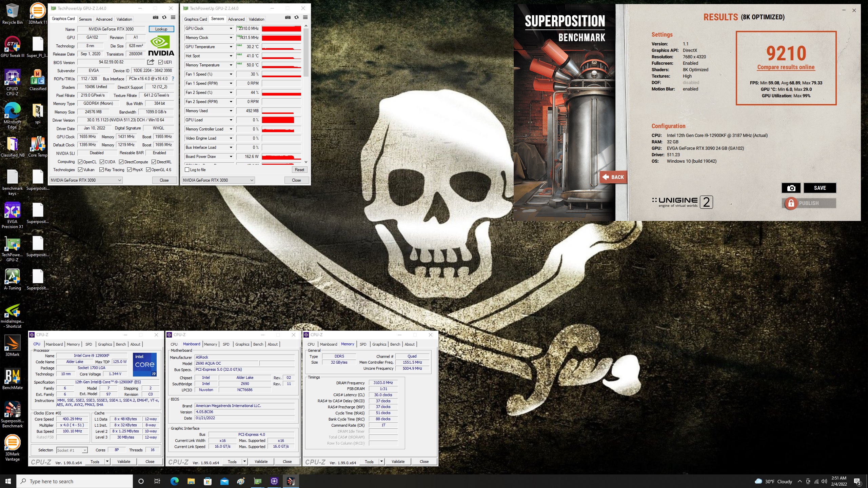868x488 pixels.
Task: Click the BIOS version share/export icon
Action: [151, 62]
